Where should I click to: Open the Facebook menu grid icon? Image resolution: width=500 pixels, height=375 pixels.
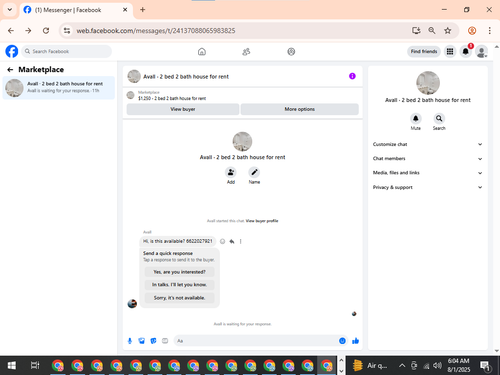450,51
